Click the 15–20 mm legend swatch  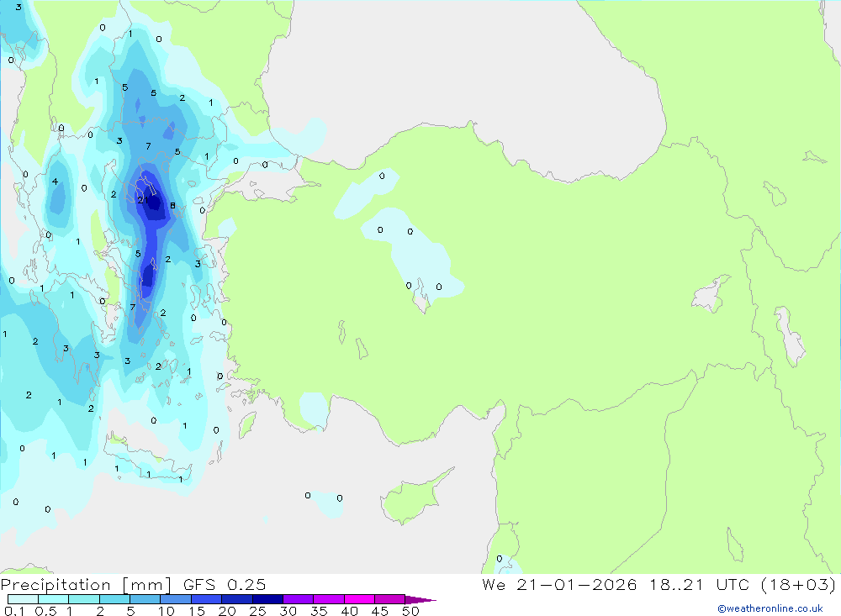(x=207, y=599)
